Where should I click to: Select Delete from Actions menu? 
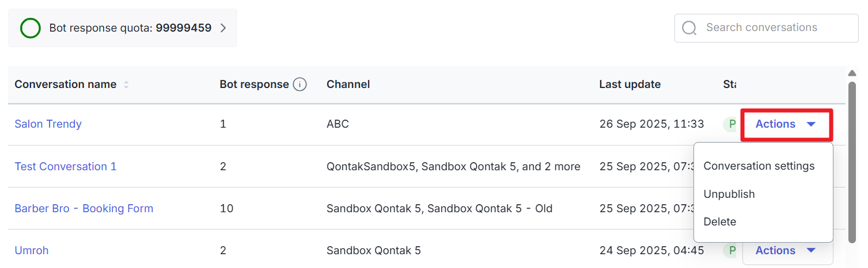(x=720, y=222)
